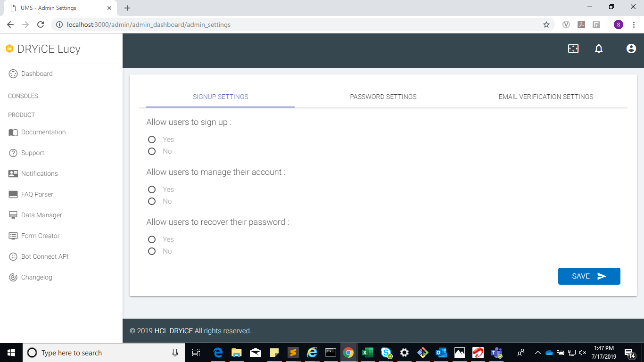Select No for allow users to sign up
The height and width of the screenshot is (362, 644).
[152, 151]
